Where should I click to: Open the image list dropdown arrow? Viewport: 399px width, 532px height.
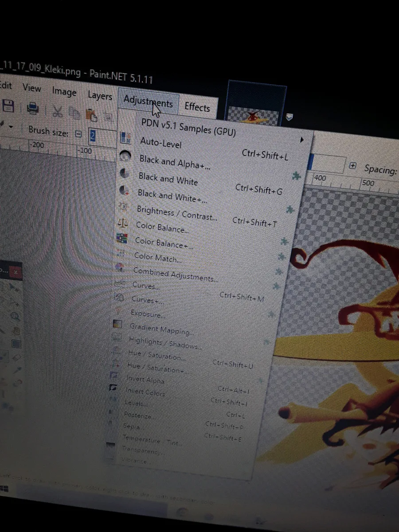[x=289, y=117]
